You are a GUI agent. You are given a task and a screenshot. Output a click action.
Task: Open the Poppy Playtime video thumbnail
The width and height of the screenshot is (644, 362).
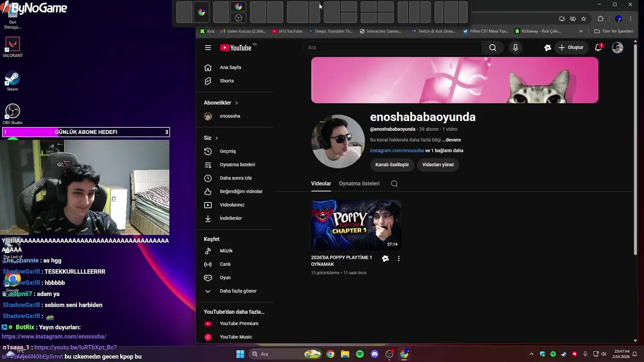tap(356, 225)
